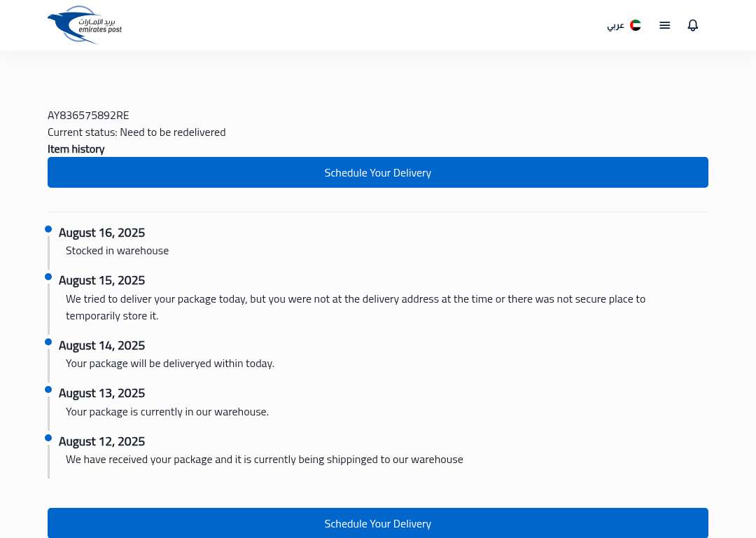This screenshot has width=756, height=538.
Task: Open the notifications bell icon
Action: point(692,25)
